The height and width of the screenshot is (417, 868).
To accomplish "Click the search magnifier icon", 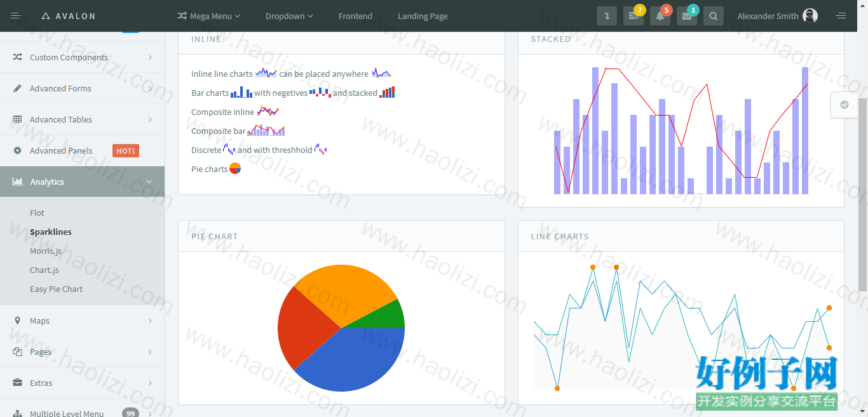I will click(714, 16).
